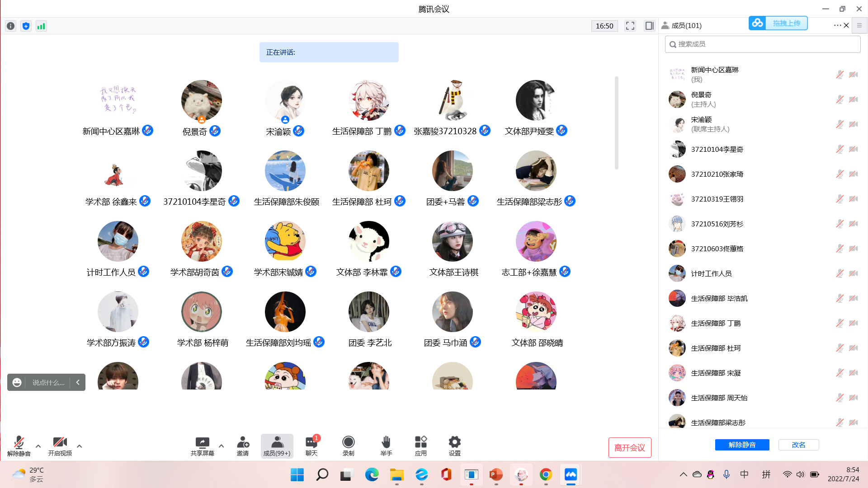Click the red leave meeting button

(x=629, y=447)
